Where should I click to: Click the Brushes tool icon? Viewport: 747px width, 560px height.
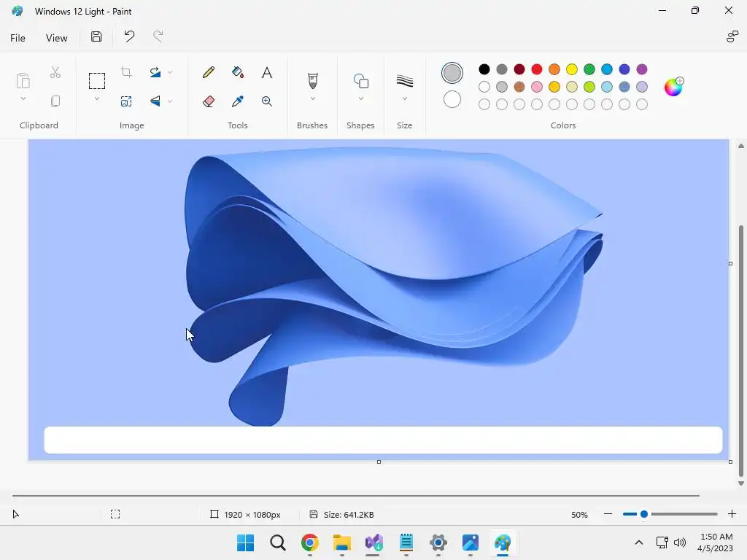coord(312,81)
